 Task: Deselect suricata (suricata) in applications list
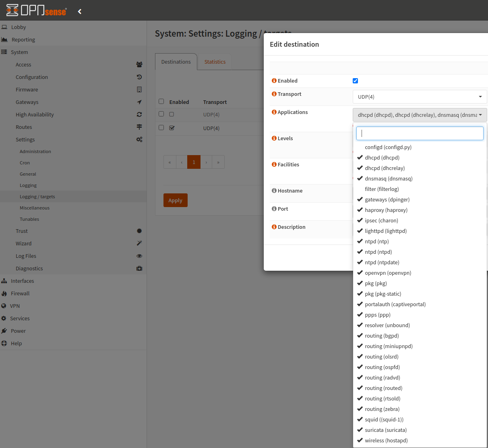tap(420, 430)
